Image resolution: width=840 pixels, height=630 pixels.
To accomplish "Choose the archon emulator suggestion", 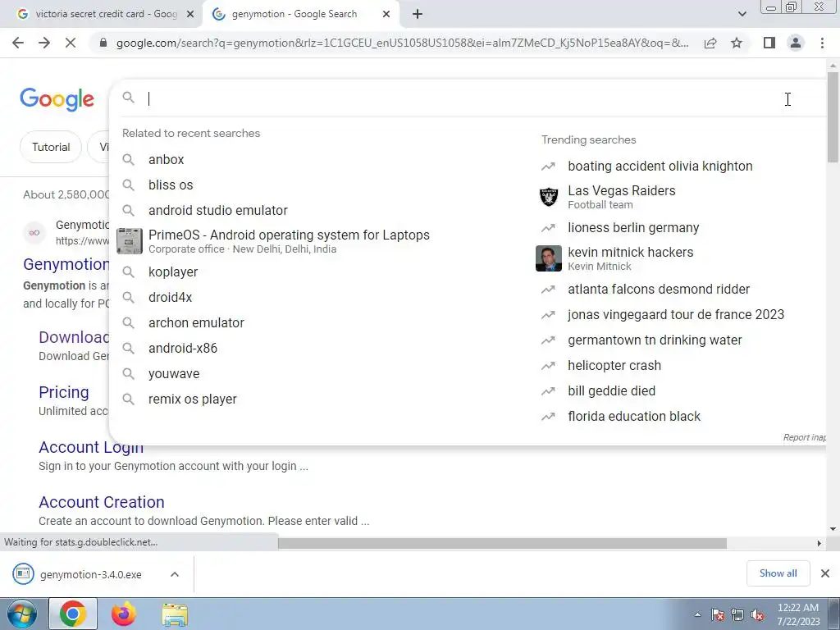I will point(196,323).
